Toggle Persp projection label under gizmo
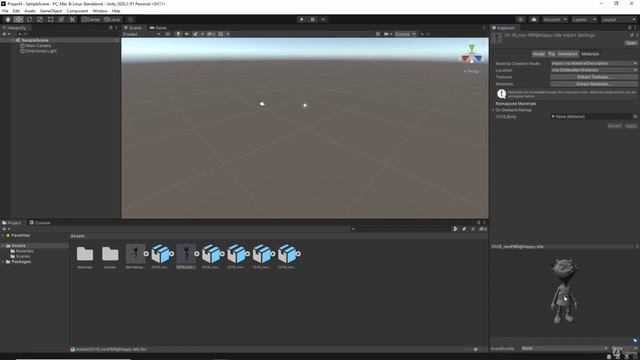 [x=472, y=71]
